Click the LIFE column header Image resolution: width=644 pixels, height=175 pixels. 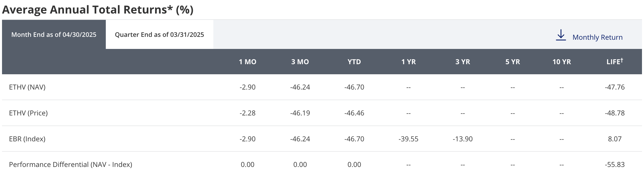click(615, 62)
